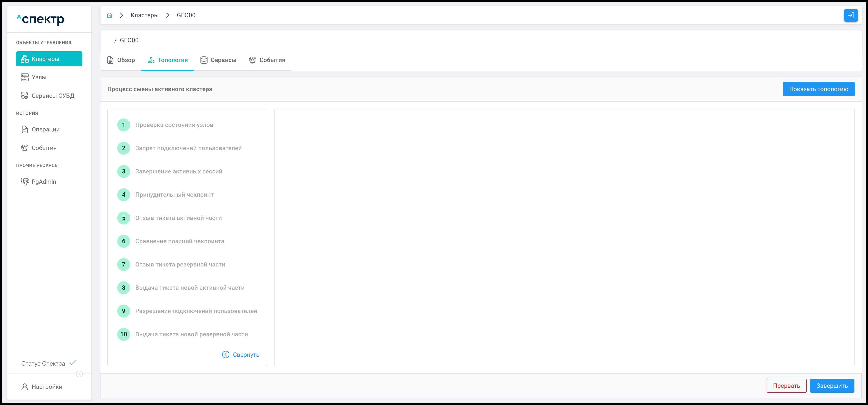Collapse the sidebar with the small arrow
Screen dimensions: 868x405
80,374
